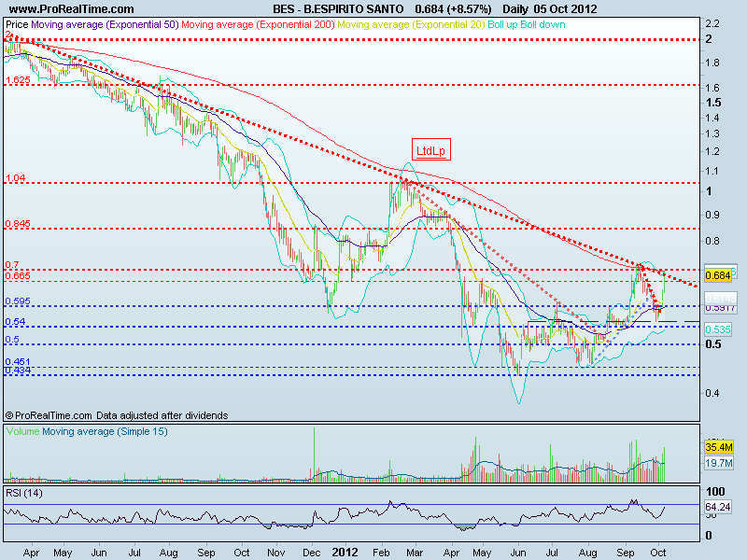Click the red LtdLp annotation box
This screenshot has width=747, height=560.
tap(431, 150)
